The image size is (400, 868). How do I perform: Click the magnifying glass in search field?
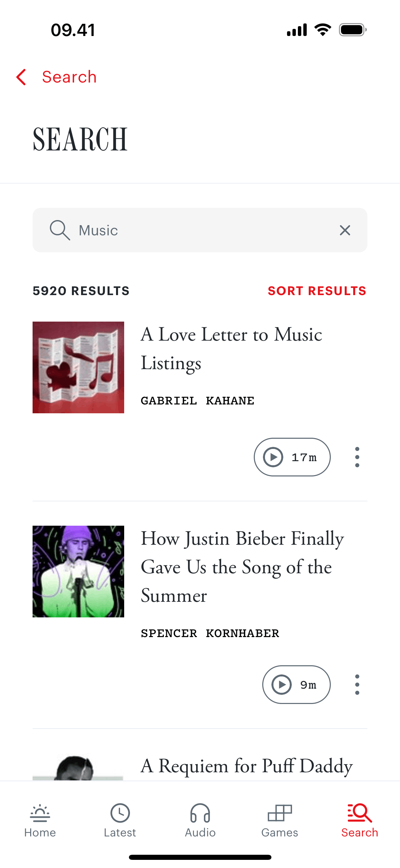click(x=60, y=230)
